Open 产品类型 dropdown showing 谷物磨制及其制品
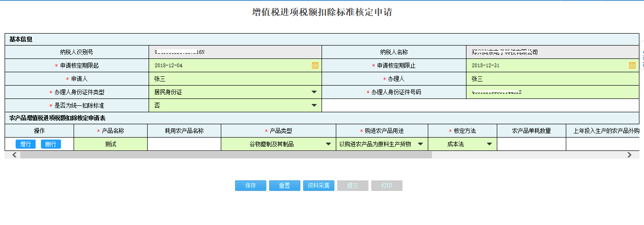644x225 pixels. point(328,144)
